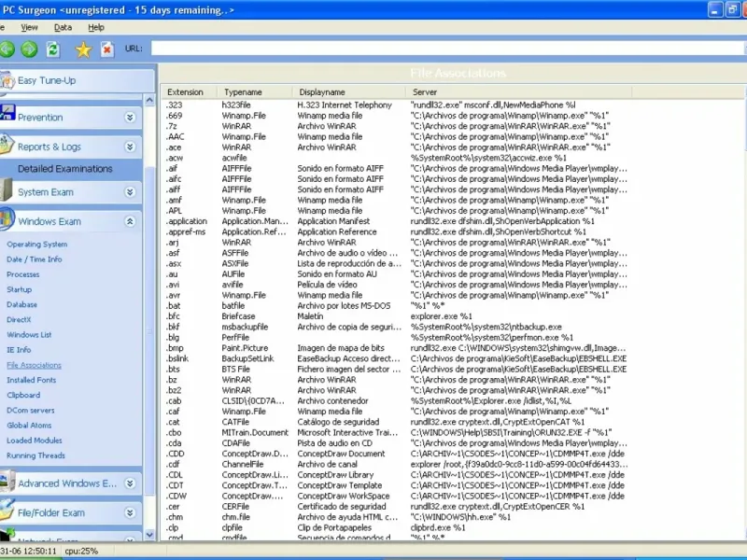747x560 pixels.
Task: Click 'Paint.Picture' typename cell
Action: click(245, 348)
